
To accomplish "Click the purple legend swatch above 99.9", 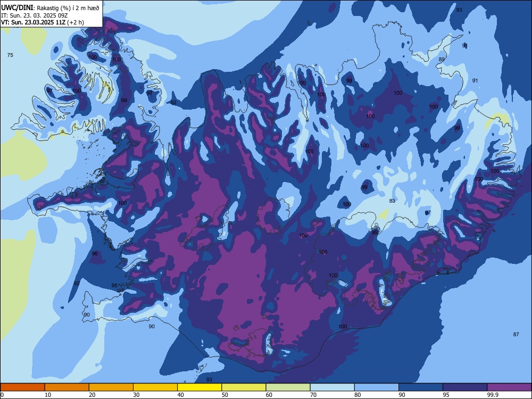I will point(509,387).
